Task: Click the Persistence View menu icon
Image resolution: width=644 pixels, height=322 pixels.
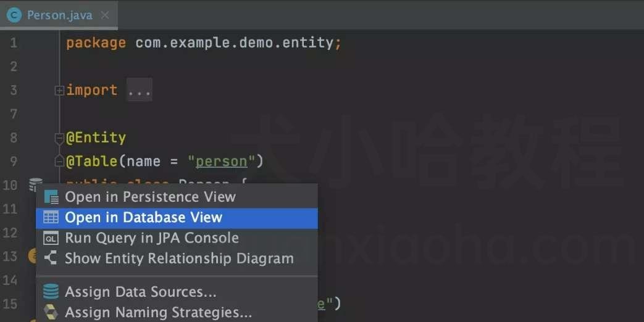Action: click(51, 197)
